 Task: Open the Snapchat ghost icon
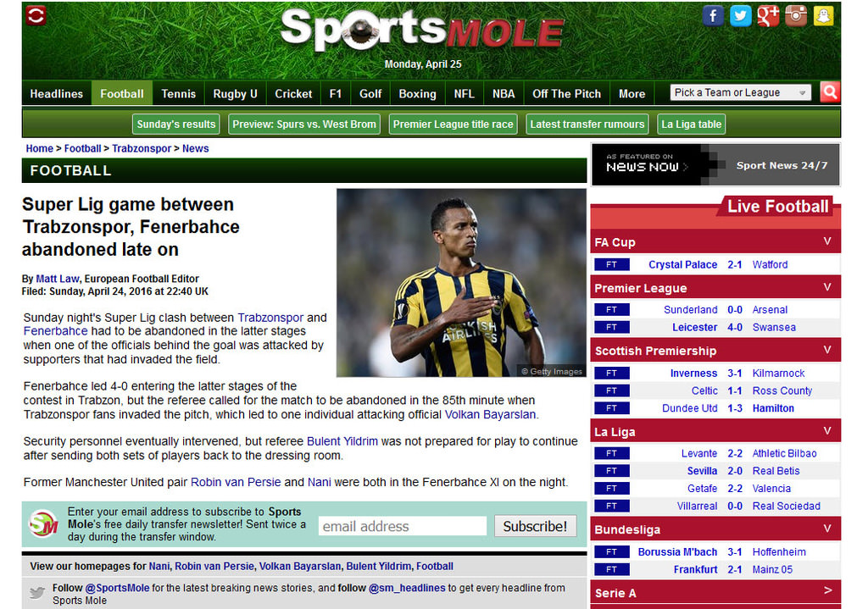824,15
